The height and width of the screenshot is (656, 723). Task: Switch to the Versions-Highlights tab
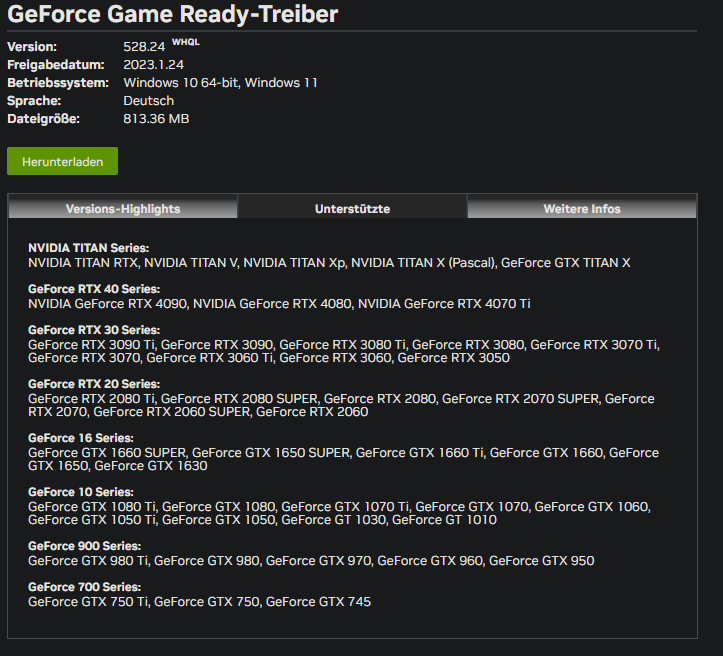pyautogui.click(x=123, y=208)
